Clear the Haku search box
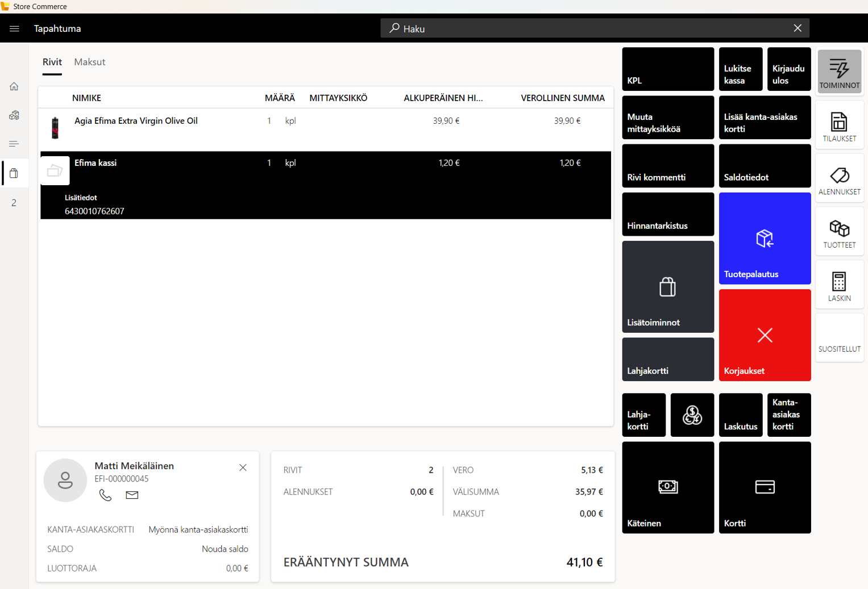 tap(798, 28)
